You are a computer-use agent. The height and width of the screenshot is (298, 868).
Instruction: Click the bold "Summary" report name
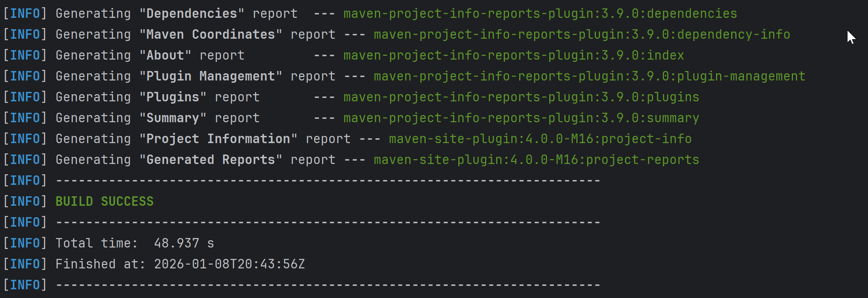point(172,118)
